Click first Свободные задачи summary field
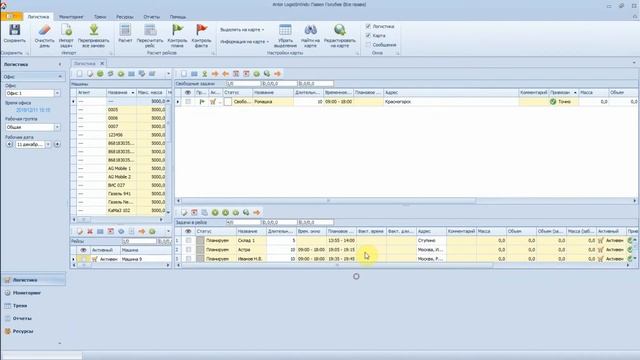 pyautogui.click(x=243, y=84)
